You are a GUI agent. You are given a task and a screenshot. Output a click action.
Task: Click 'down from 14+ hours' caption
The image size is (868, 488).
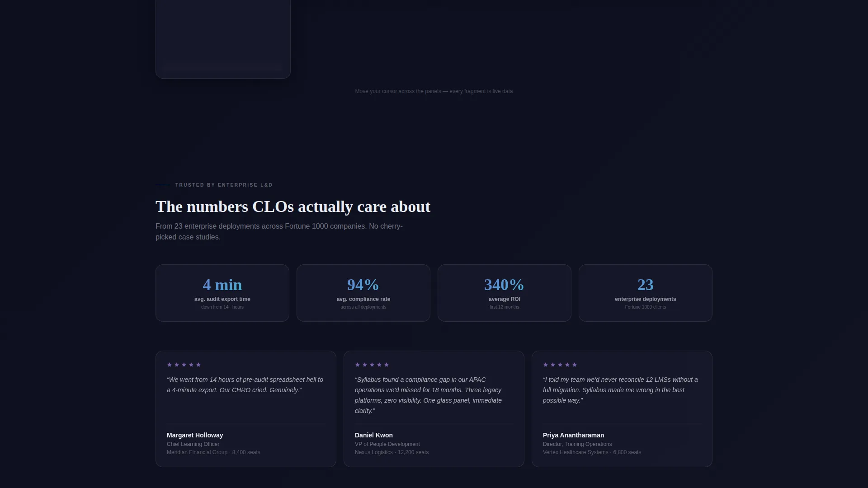pos(222,307)
